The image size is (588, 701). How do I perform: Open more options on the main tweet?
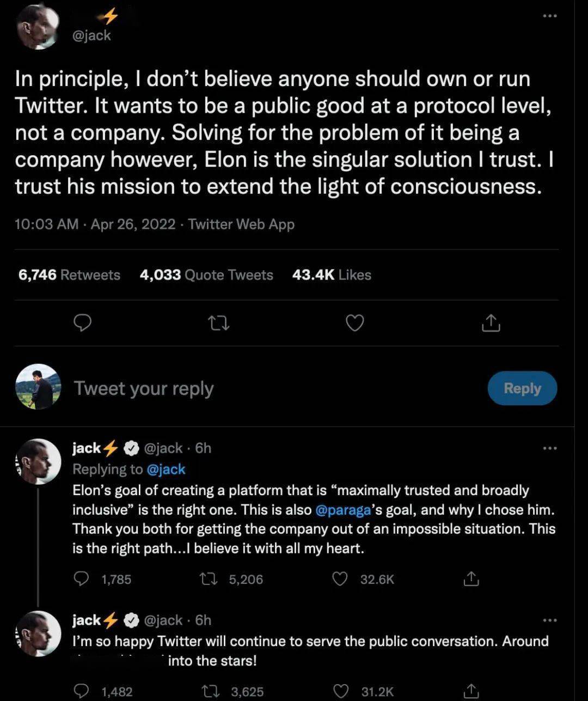tap(550, 16)
